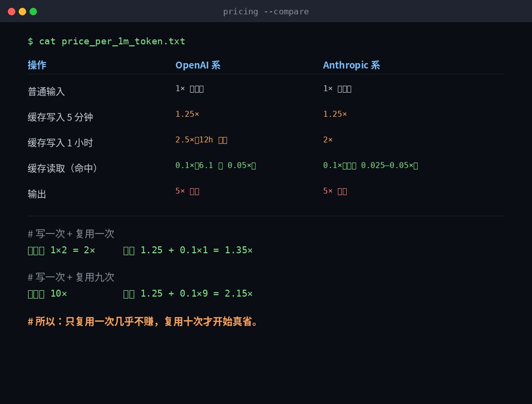Select the "缓存写入 5 分钟" row label
The height and width of the screenshot is (404, 532).
[60, 117]
